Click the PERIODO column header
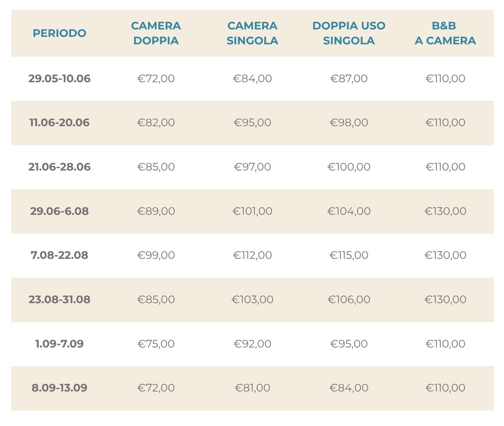Viewport: 504px width, 426px height. (60, 33)
